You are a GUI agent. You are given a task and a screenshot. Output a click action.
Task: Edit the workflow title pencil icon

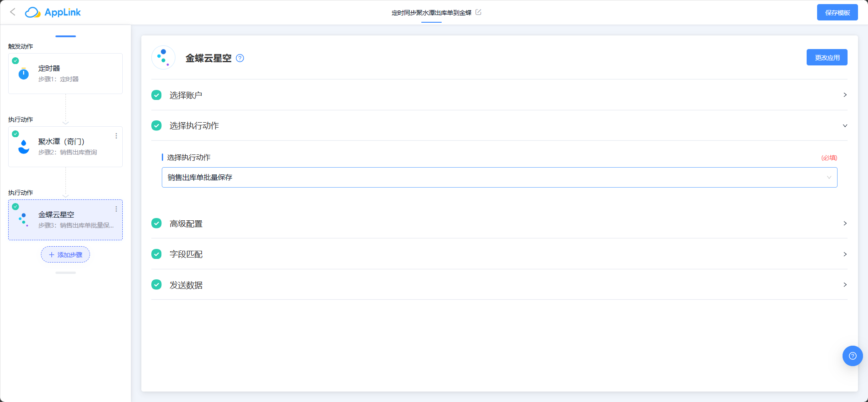[478, 12]
